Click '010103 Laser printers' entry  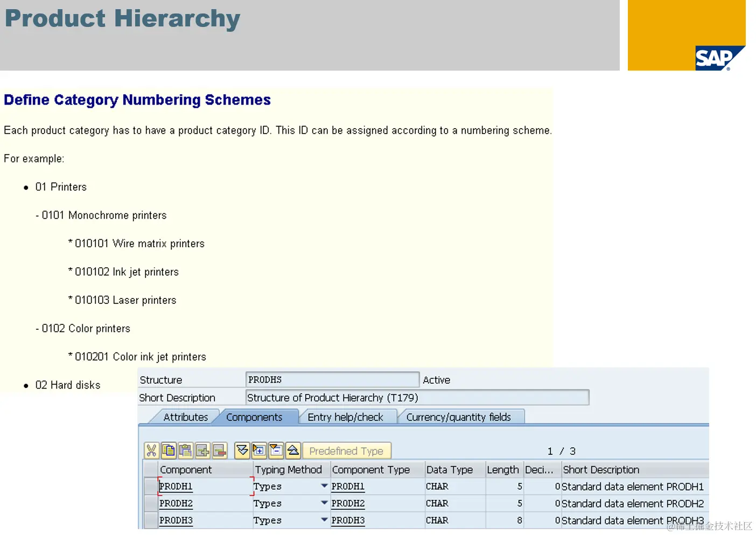tap(125, 300)
